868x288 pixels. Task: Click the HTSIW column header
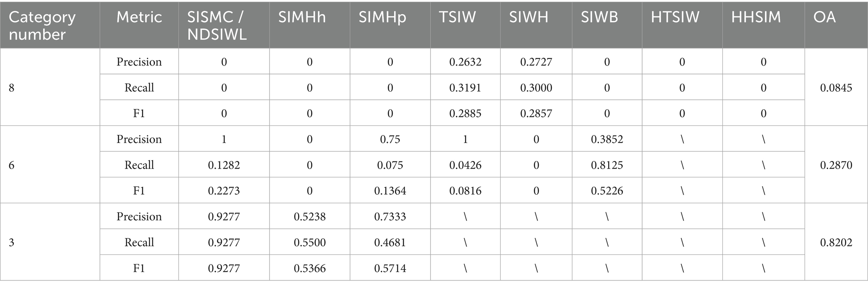[675, 17]
